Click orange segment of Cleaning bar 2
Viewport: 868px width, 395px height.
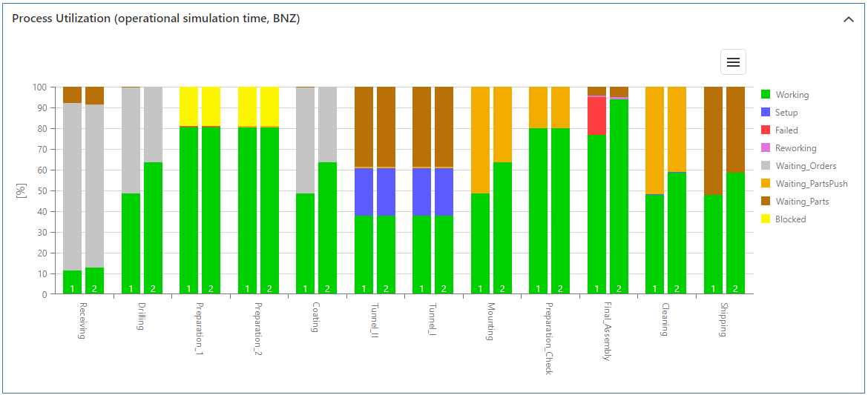[677, 129]
